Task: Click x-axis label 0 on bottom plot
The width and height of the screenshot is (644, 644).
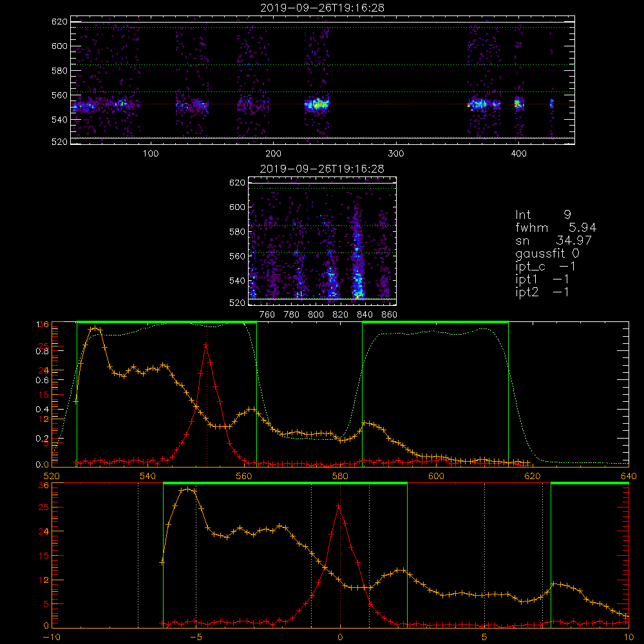Action: click(340, 638)
